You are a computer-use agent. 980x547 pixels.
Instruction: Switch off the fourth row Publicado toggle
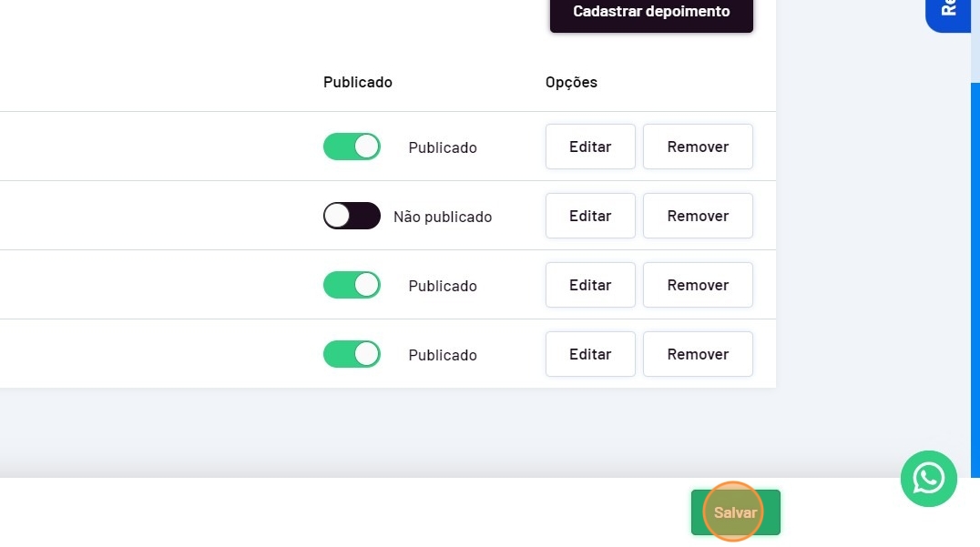coord(352,354)
